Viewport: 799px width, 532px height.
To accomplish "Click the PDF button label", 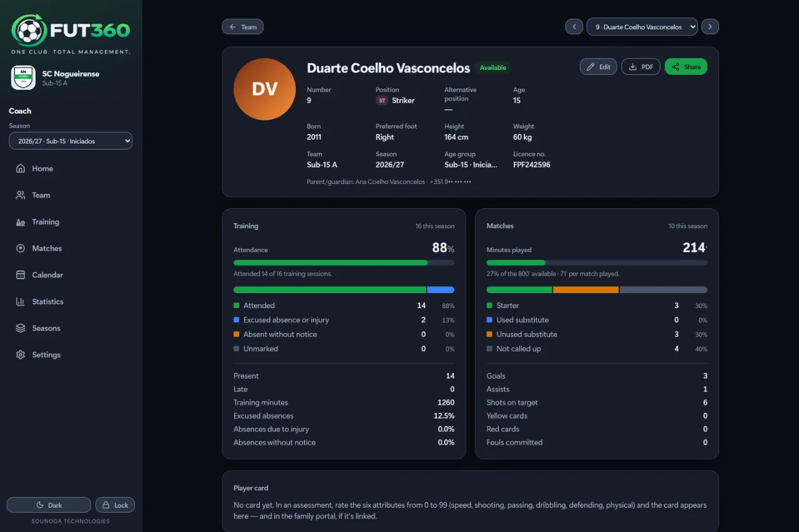I will point(647,67).
